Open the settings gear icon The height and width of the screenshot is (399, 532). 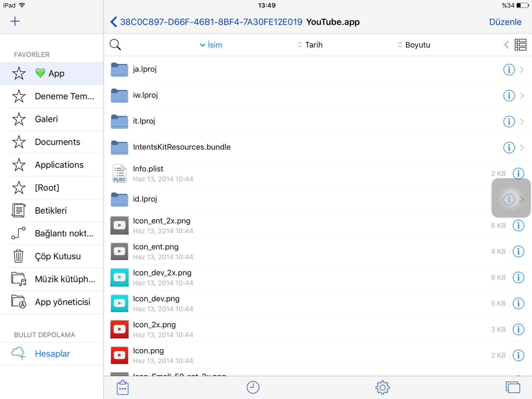[383, 388]
